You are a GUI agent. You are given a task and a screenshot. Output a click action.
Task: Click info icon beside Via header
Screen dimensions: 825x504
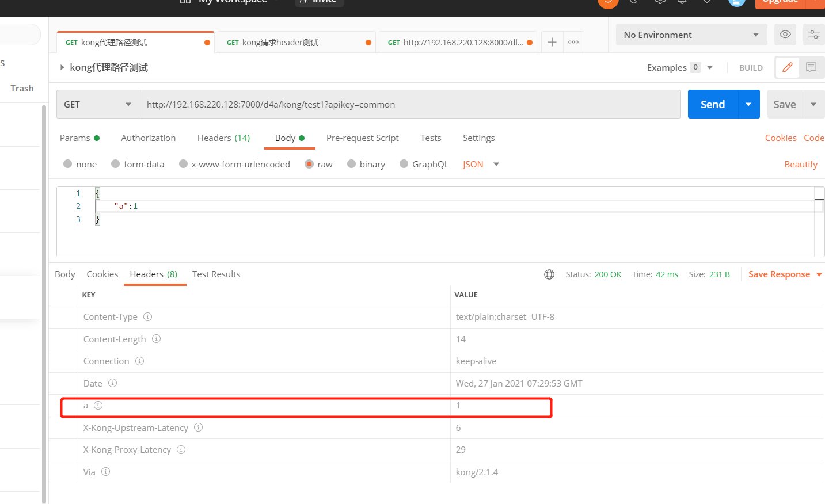105,472
